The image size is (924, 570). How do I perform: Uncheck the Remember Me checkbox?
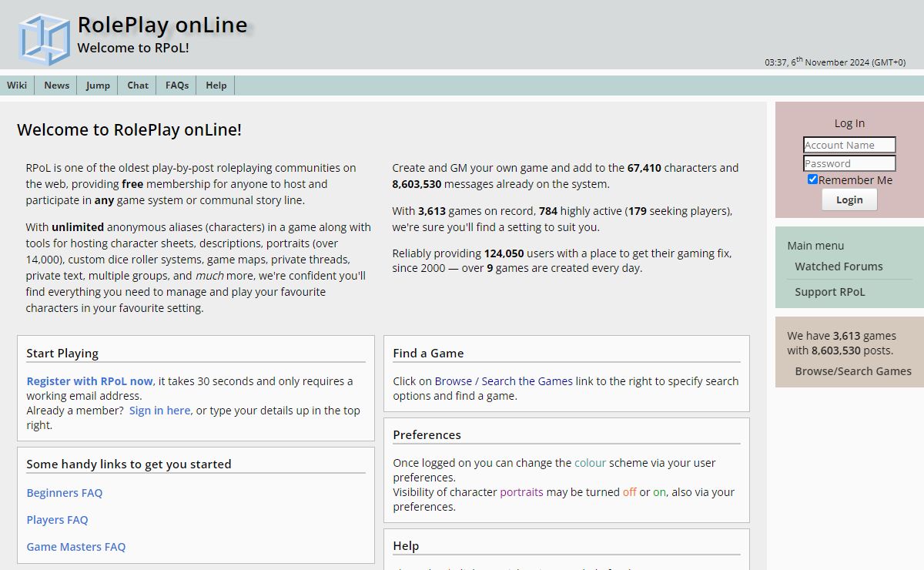(x=812, y=179)
